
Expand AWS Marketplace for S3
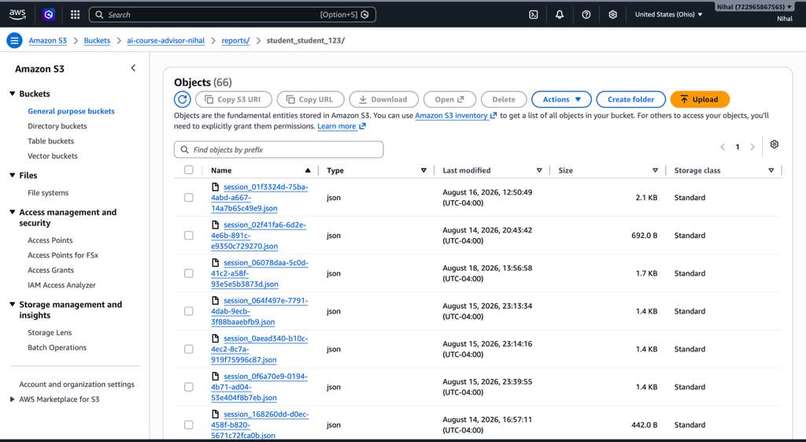(x=12, y=399)
